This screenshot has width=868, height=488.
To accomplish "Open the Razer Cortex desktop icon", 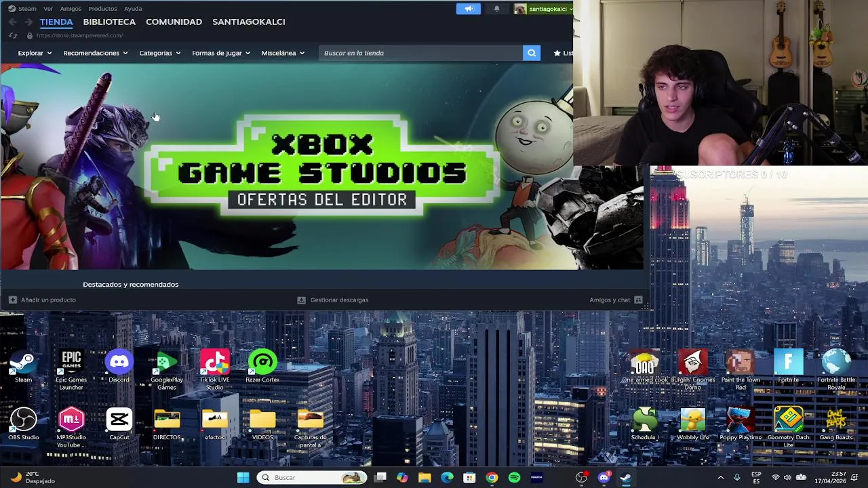I will coord(262,367).
